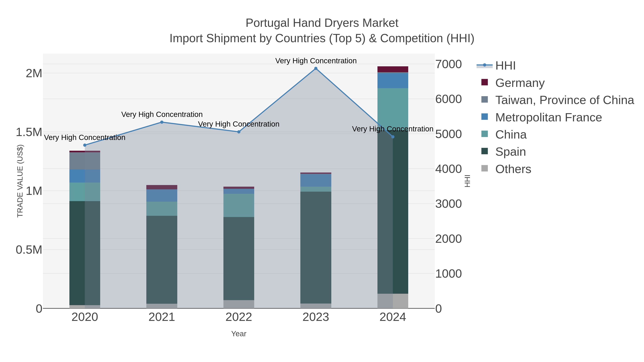Click the China segment of the 2022 bar
644x362 pixels.
click(x=239, y=205)
